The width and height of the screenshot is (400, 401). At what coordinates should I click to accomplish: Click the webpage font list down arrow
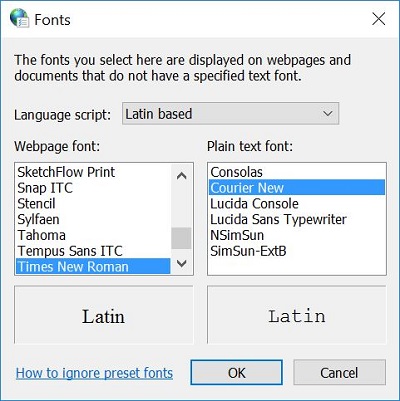[x=181, y=263]
